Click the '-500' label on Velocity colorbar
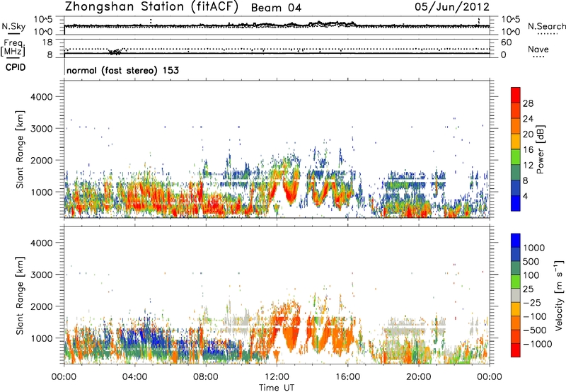The height and width of the screenshot is (392, 566). point(535,330)
